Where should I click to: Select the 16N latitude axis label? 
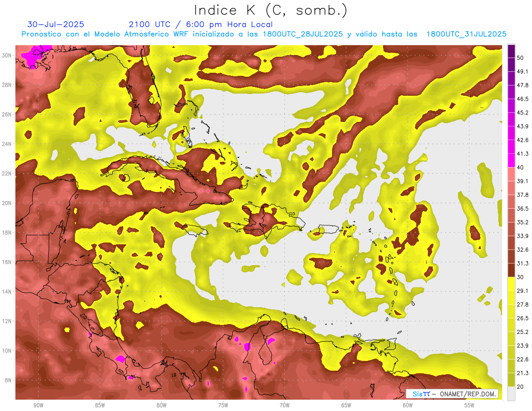point(8,262)
